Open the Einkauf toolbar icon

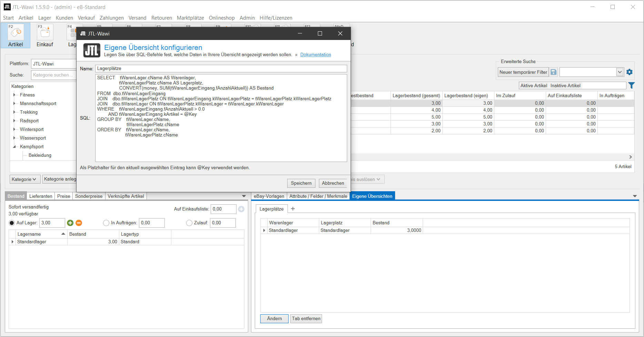click(45, 35)
